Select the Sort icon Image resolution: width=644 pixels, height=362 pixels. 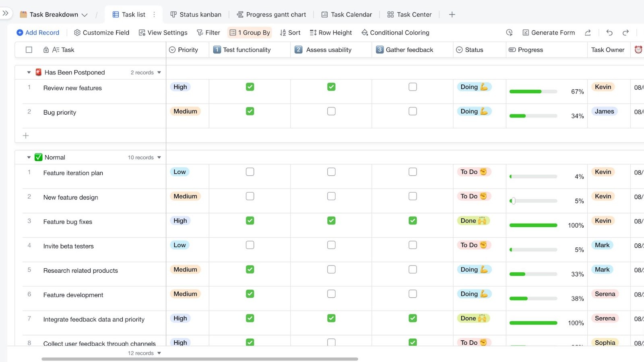click(x=290, y=33)
